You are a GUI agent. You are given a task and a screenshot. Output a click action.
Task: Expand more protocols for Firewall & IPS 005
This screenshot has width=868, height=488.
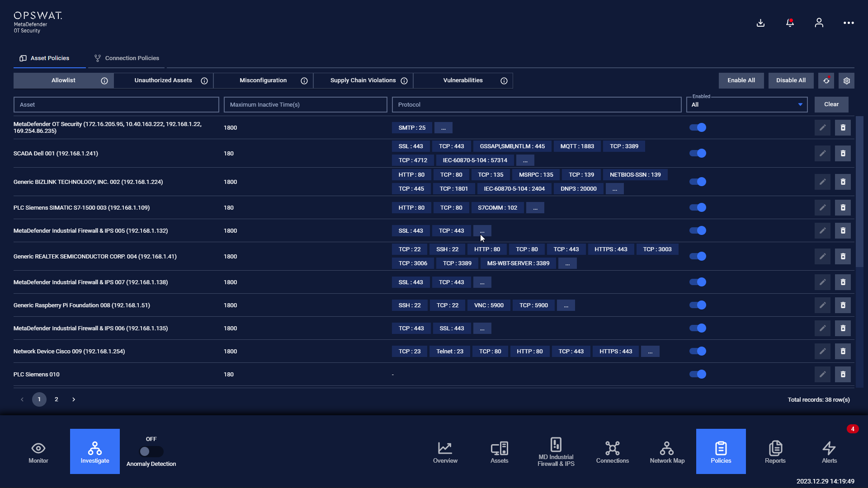pos(482,231)
